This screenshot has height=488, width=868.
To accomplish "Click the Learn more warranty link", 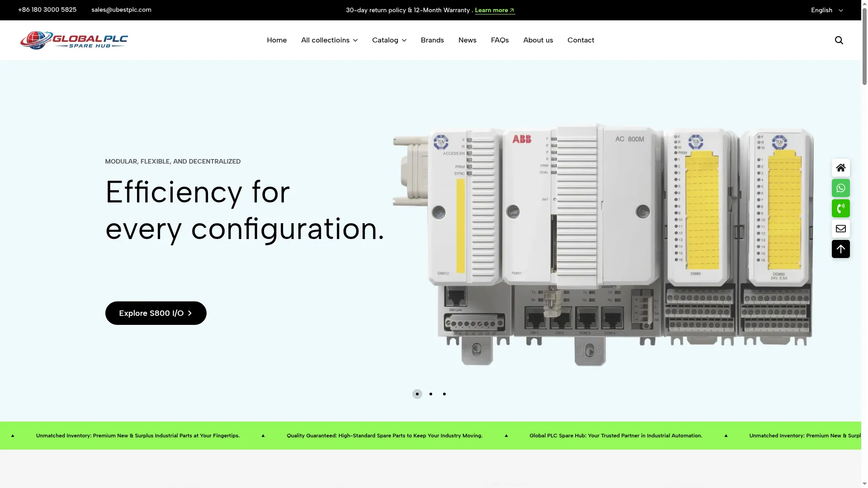I will click(495, 10).
